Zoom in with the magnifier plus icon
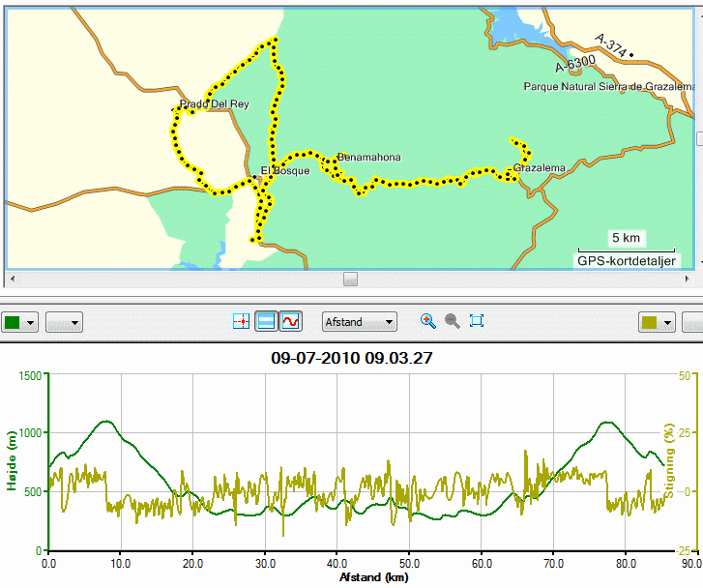 click(428, 321)
